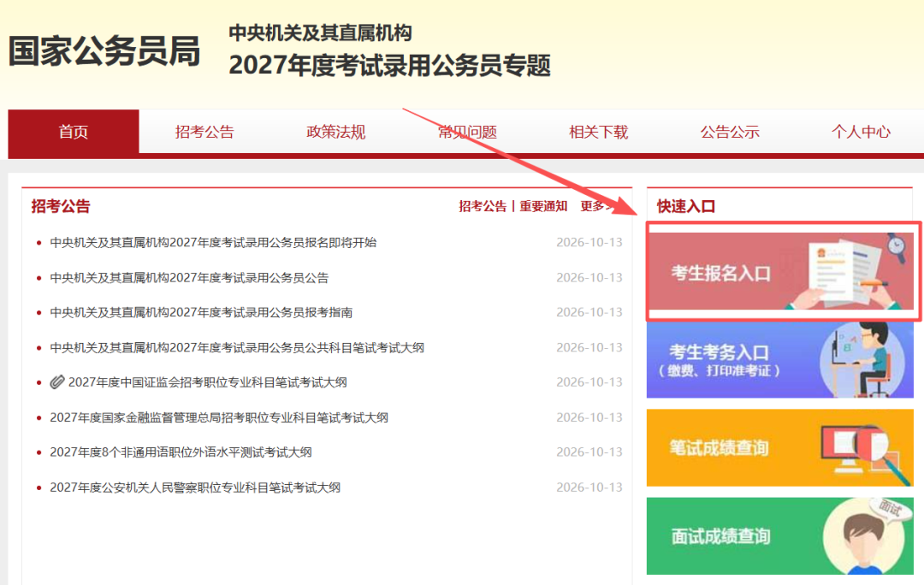The image size is (924, 585).
Task: Open the 首页 navigation tab
Action: (x=74, y=132)
